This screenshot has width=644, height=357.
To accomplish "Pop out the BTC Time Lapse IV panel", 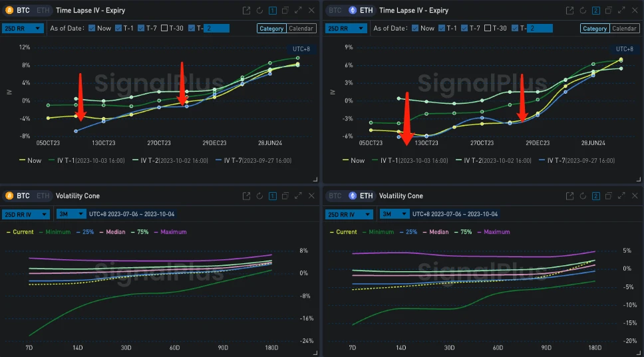I will point(247,11).
